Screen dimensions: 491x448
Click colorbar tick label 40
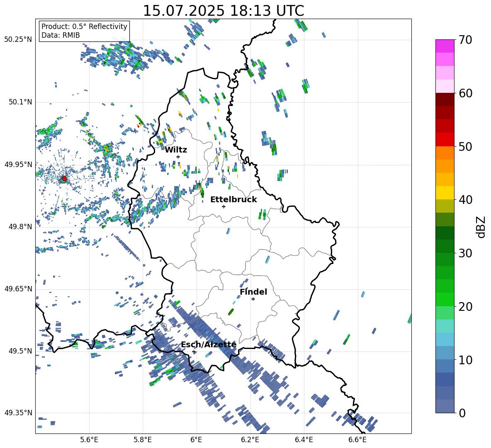point(465,200)
